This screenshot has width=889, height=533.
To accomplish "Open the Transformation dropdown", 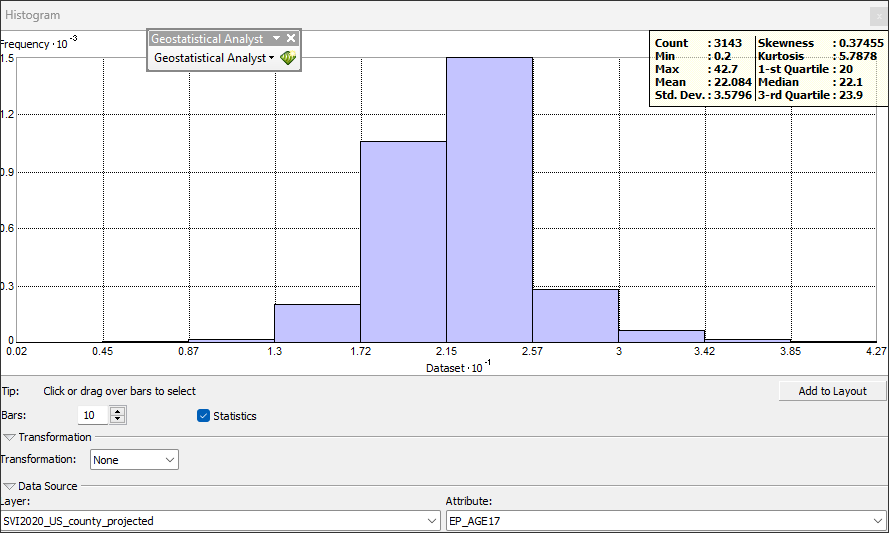I will tap(134, 460).
